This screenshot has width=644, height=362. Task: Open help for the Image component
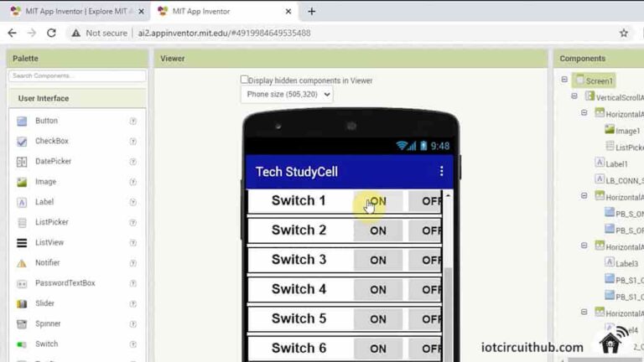pos(133,182)
